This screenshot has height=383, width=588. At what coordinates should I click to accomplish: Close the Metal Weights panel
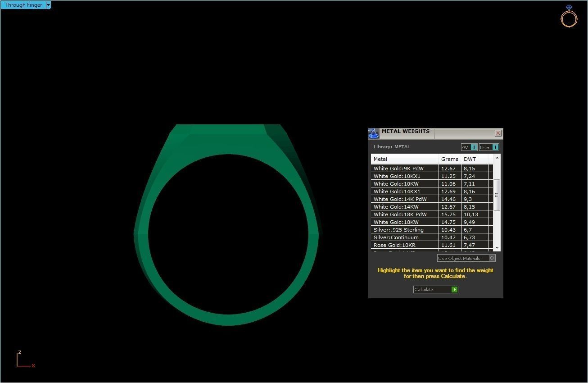coord(498,133)
